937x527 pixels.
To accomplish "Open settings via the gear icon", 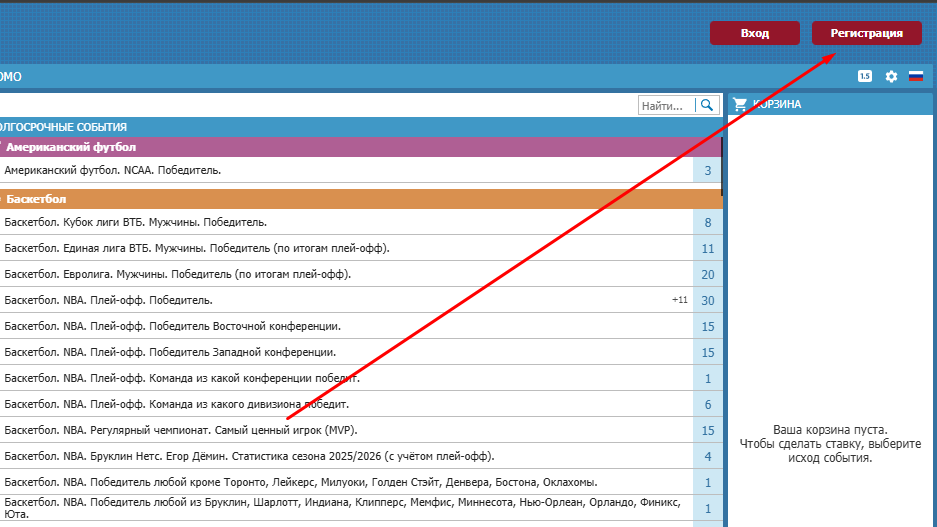I will click(891, 77).
